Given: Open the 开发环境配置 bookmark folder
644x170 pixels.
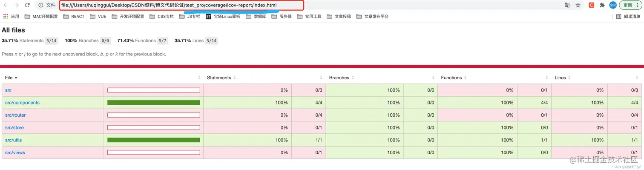Looking at the screenshot, I should [x=128, y=17].
